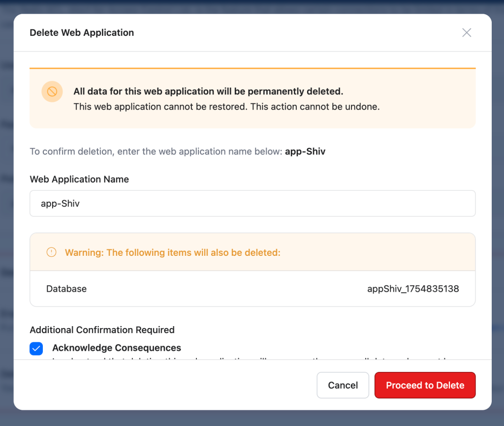Click the red Proceed to Delete button
Screen dimensions: 504x426
click(x=425, y=385)
